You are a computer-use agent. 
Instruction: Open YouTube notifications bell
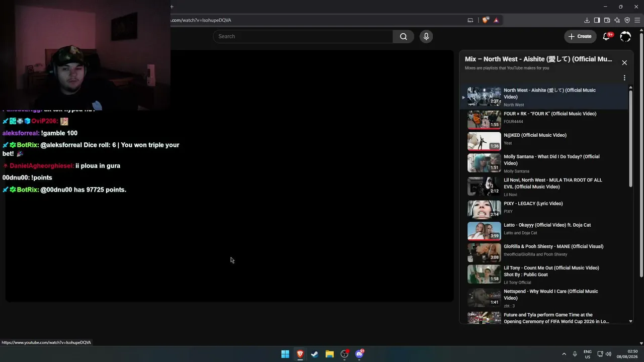[606, 36]
